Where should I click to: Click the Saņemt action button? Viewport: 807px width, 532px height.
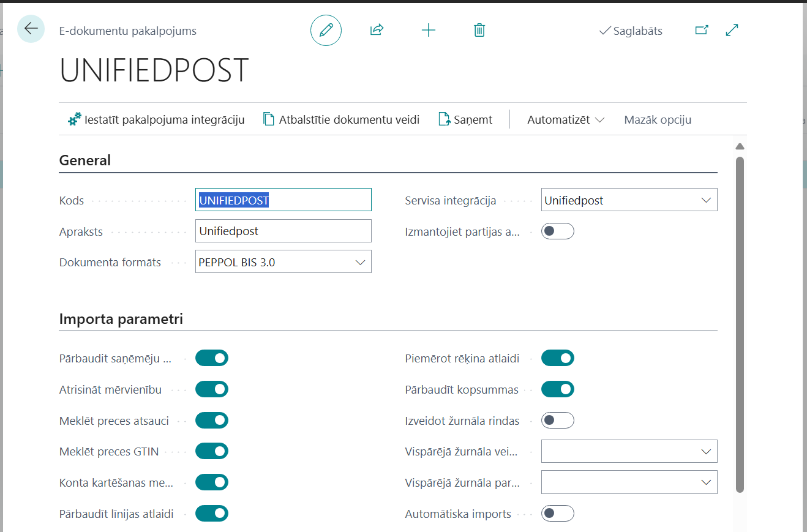pyautogui.click(x=466, y=119)
